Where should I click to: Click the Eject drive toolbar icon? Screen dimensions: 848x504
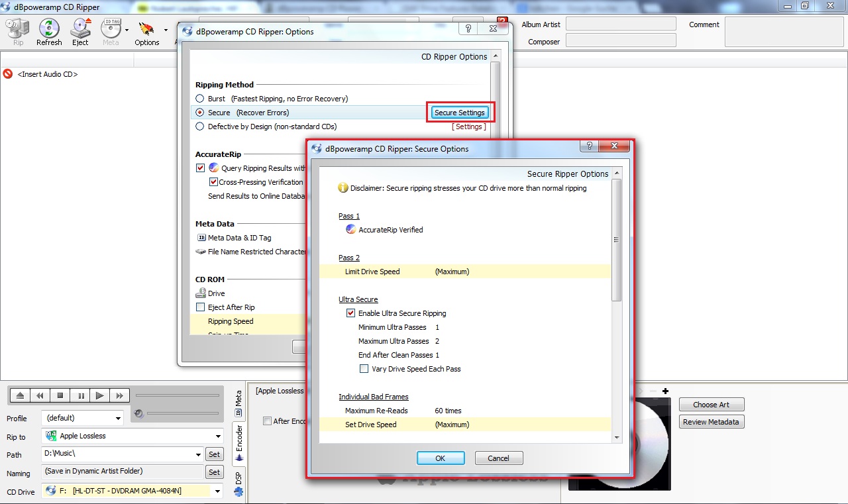[80, 32]
